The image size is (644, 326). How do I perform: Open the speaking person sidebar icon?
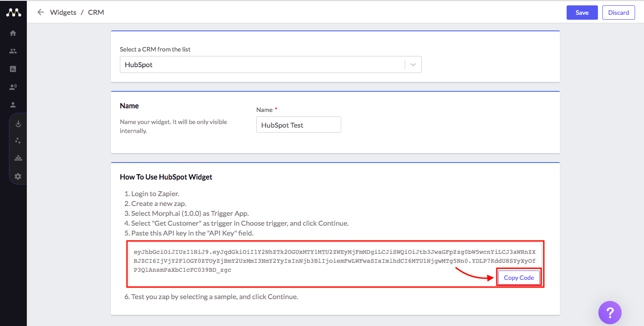tap(13, 87)
